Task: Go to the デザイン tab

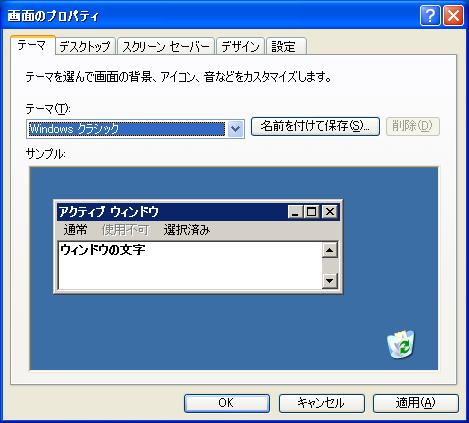Action: [x=240, y=46]
